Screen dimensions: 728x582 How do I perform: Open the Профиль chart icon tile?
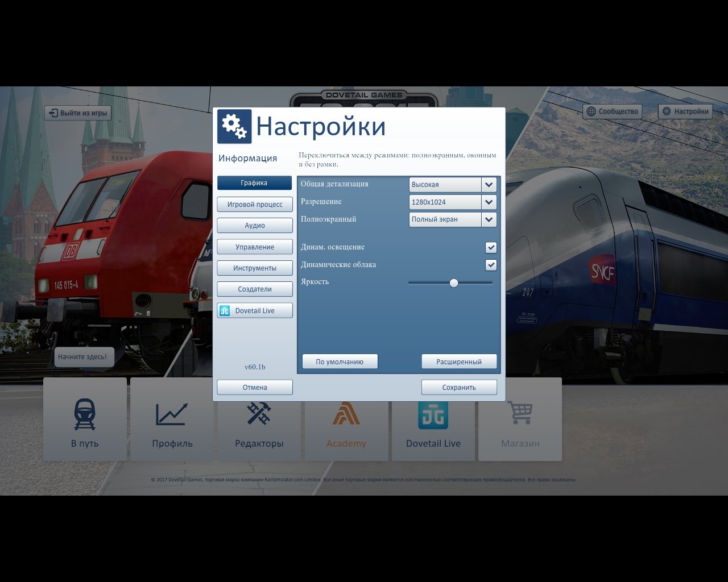point(172,414)
